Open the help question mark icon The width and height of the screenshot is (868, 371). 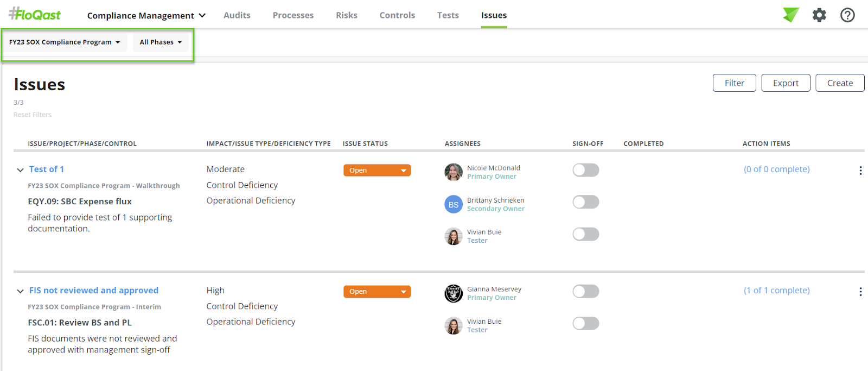pos(847,15)
